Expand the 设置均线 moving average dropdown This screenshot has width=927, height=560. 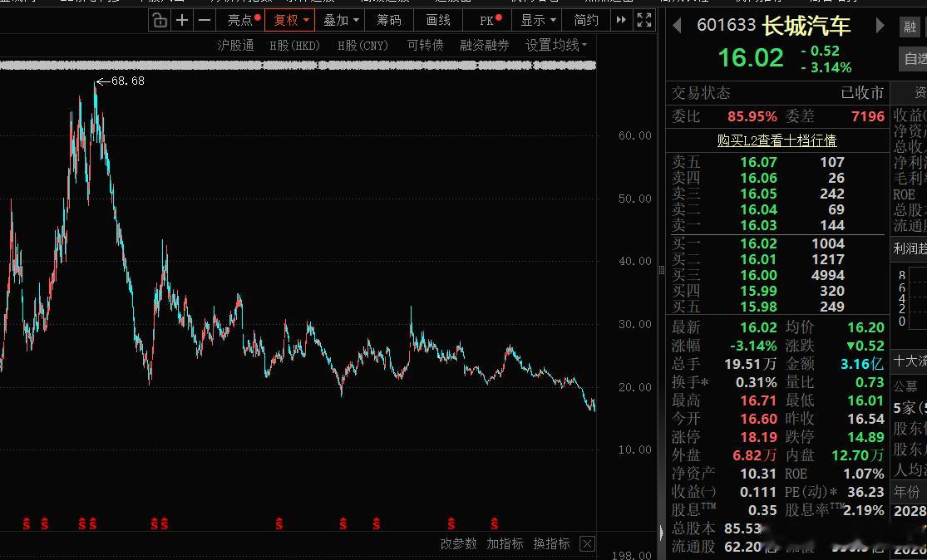click(555, 46)
